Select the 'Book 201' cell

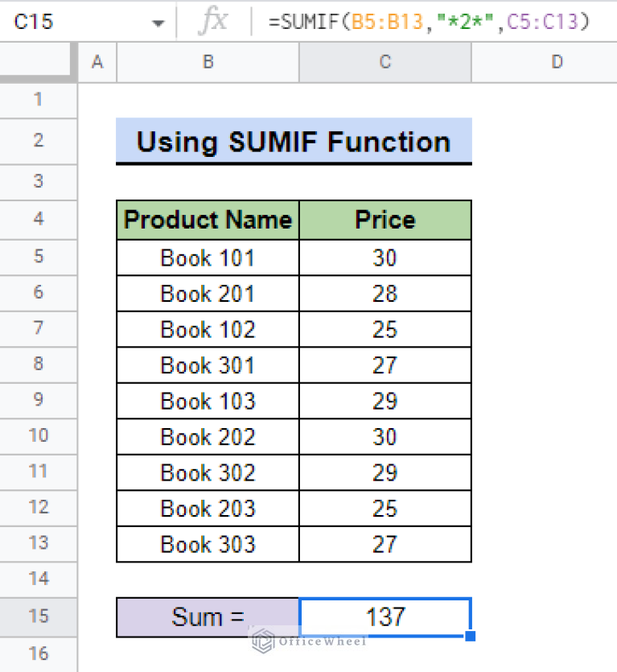pos(208,294)
